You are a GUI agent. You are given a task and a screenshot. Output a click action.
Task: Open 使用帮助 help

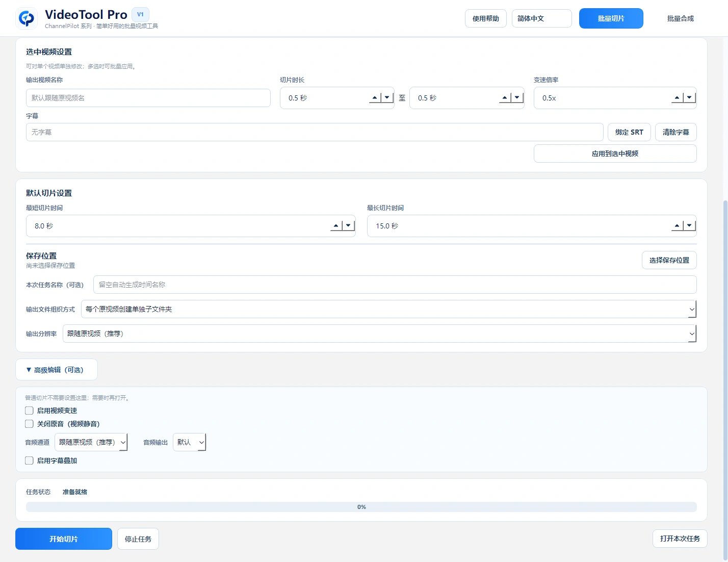tap(485, 18)
